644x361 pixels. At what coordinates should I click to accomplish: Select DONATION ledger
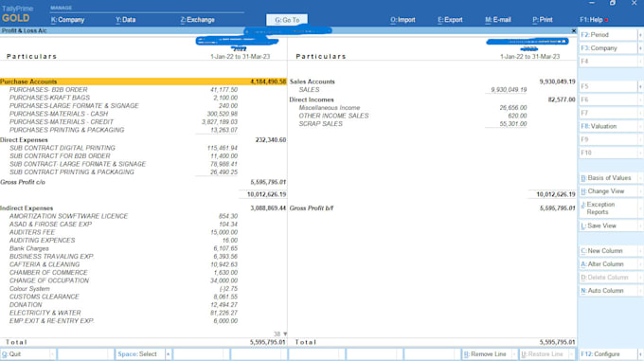point(26,305)
